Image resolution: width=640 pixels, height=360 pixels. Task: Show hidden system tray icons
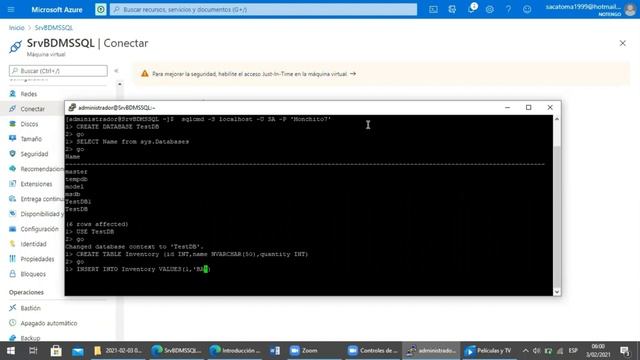[x=525, y=351]
